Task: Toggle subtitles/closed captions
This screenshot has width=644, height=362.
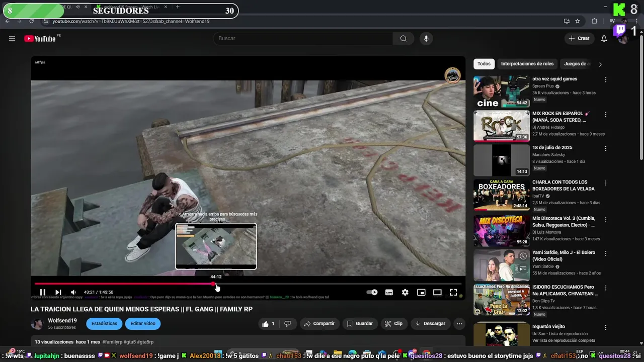Action: (389, 292)
